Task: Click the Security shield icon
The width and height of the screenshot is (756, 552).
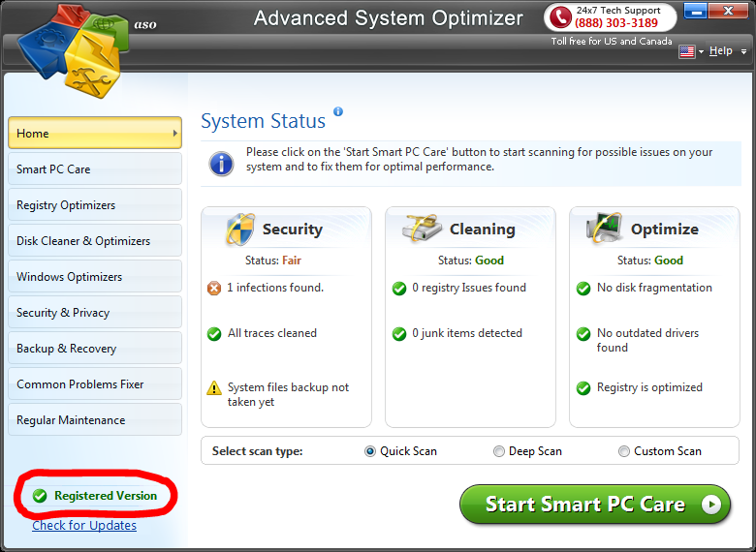Action: [x=240, y=230]
